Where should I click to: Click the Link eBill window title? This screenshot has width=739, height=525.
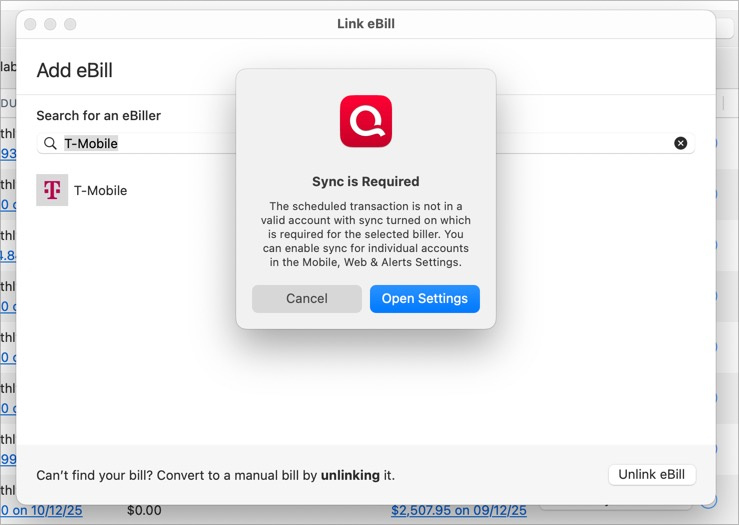366,24
